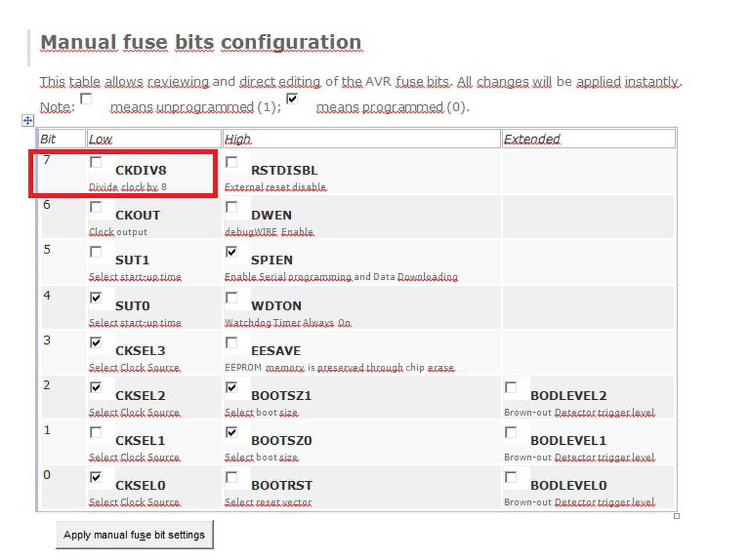The image size is (749, 560).
Task: Enable the RSTDISBL external reset disable checkbox
Action: tap(232, 162)
